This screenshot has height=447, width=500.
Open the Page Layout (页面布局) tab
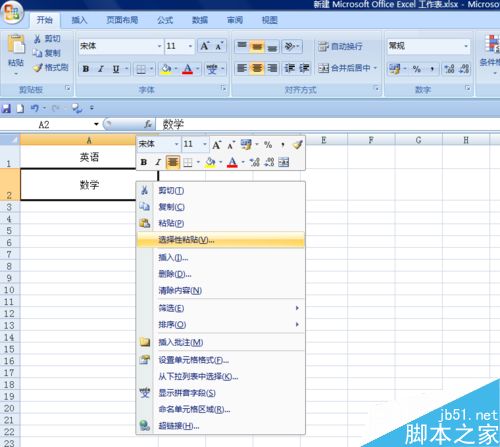click(x=122, y=20)
